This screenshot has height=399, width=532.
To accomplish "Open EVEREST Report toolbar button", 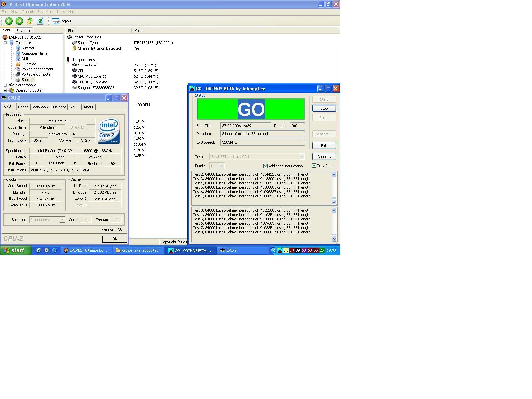I will 62,21.
